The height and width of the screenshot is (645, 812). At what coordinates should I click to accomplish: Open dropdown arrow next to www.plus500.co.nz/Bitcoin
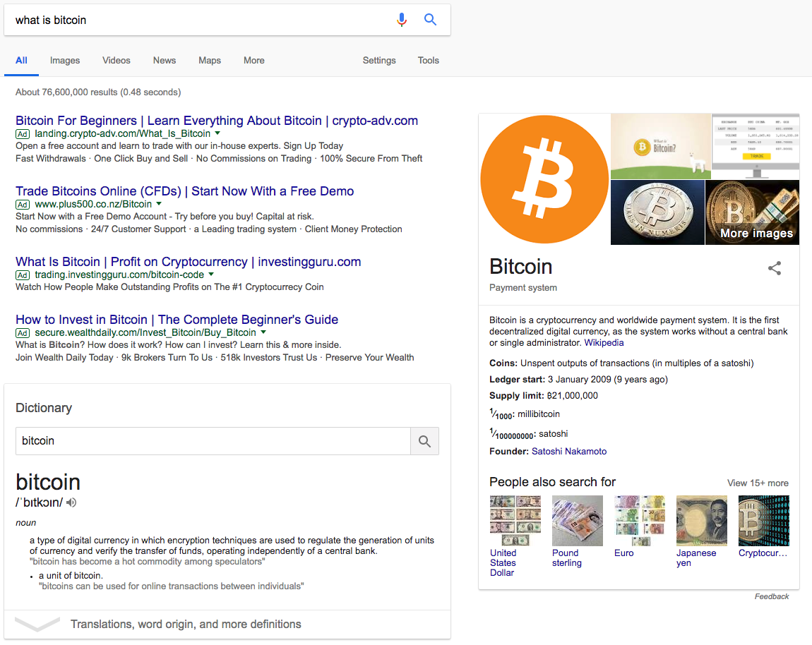pyautogui.click(x=159, y=203)
